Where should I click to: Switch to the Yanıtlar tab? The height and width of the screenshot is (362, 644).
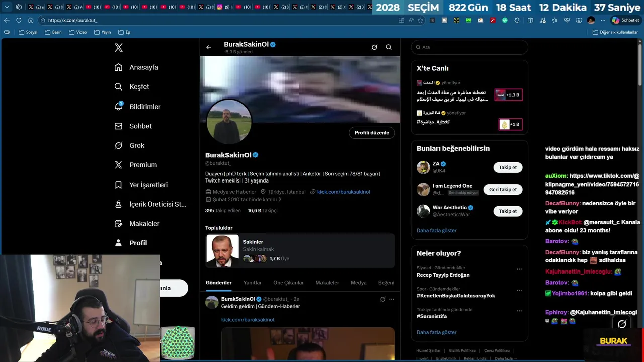click(x=253, y=283)
